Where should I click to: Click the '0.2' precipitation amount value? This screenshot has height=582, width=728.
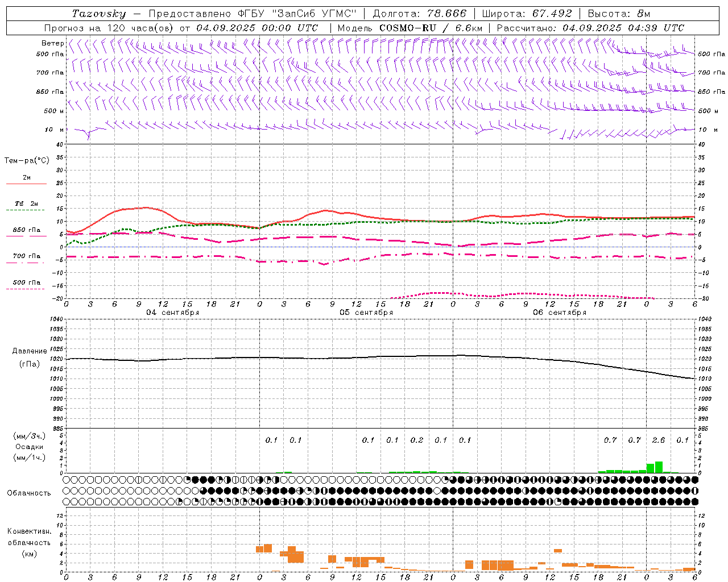click(x=417, y=440)
